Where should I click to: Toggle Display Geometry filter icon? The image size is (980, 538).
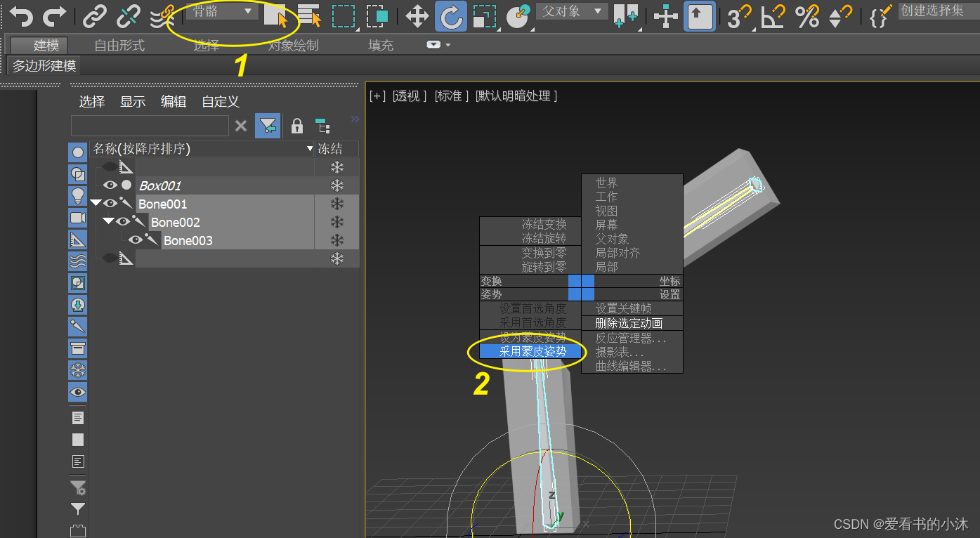pyautogui.click(x=78, y=152)
